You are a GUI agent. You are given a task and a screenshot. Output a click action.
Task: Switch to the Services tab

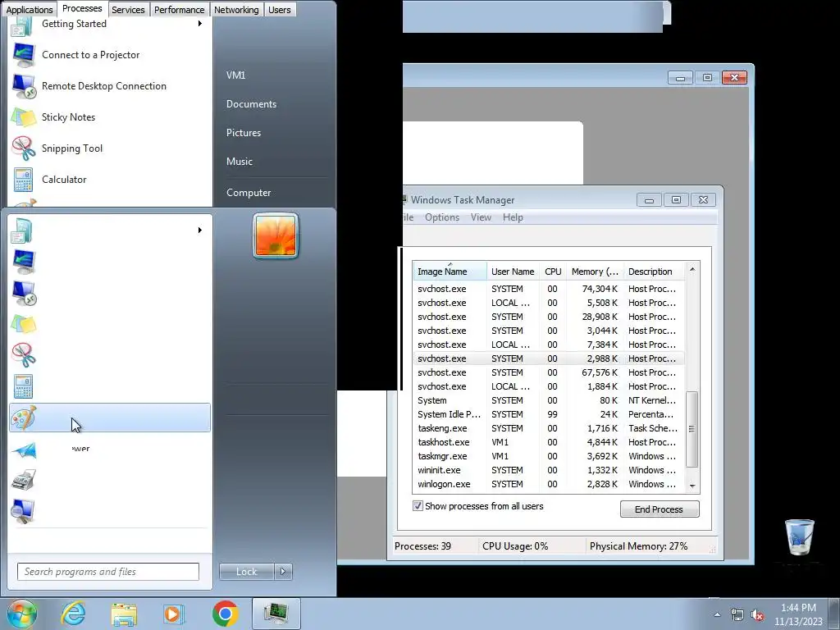pyautogui.click(x=128, y=10)
